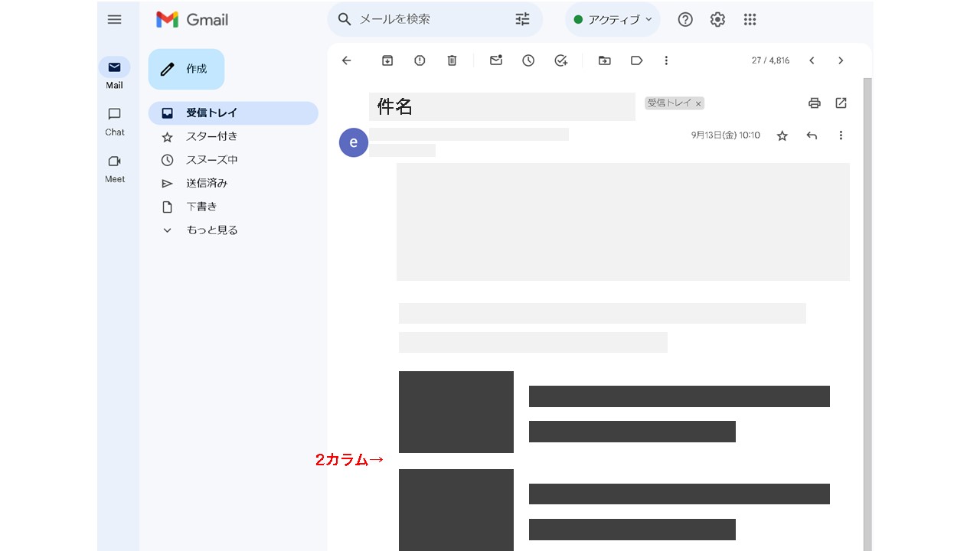
Task: Delete the email with trash icon
Action: click(452, 60)
